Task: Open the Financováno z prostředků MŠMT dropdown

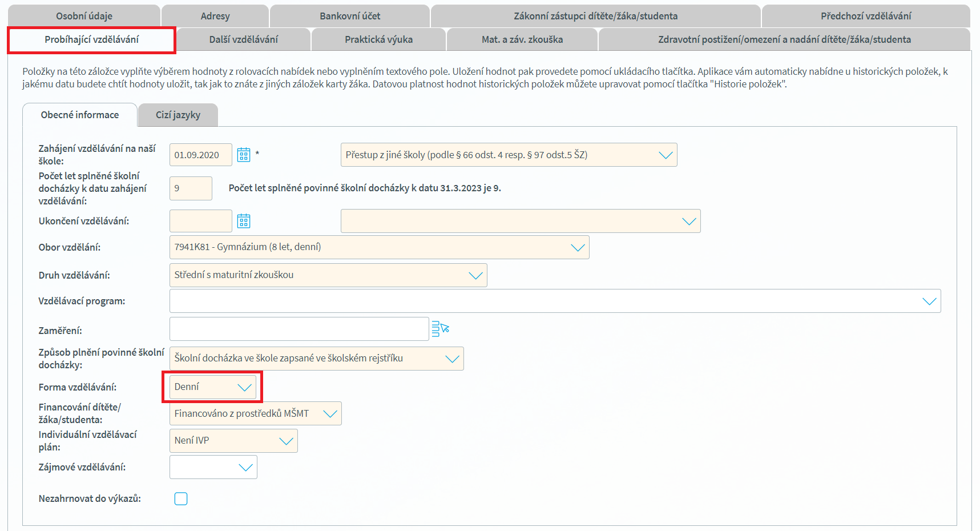Action: click(x=255, y=413)
